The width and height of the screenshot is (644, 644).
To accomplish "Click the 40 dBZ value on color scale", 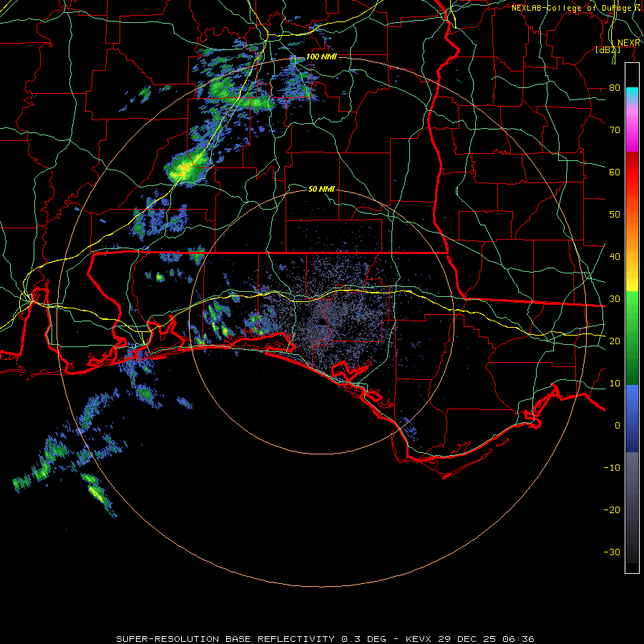I will (615, 256).
